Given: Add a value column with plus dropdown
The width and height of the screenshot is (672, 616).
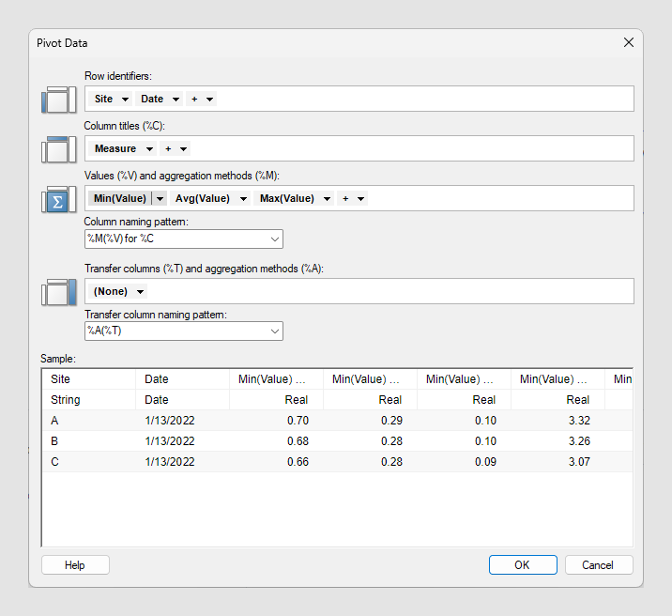Looking at the screenshot, I should click(x=353, y=198).
